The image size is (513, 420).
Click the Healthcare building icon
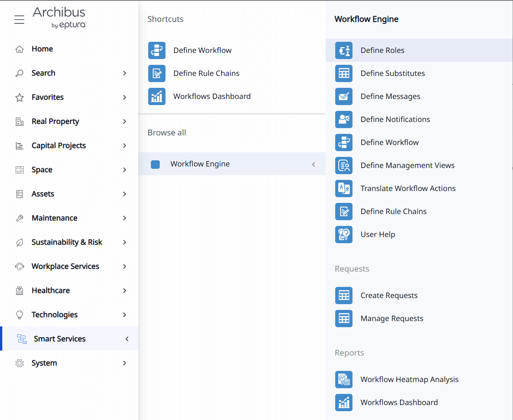tap(20, 291)
